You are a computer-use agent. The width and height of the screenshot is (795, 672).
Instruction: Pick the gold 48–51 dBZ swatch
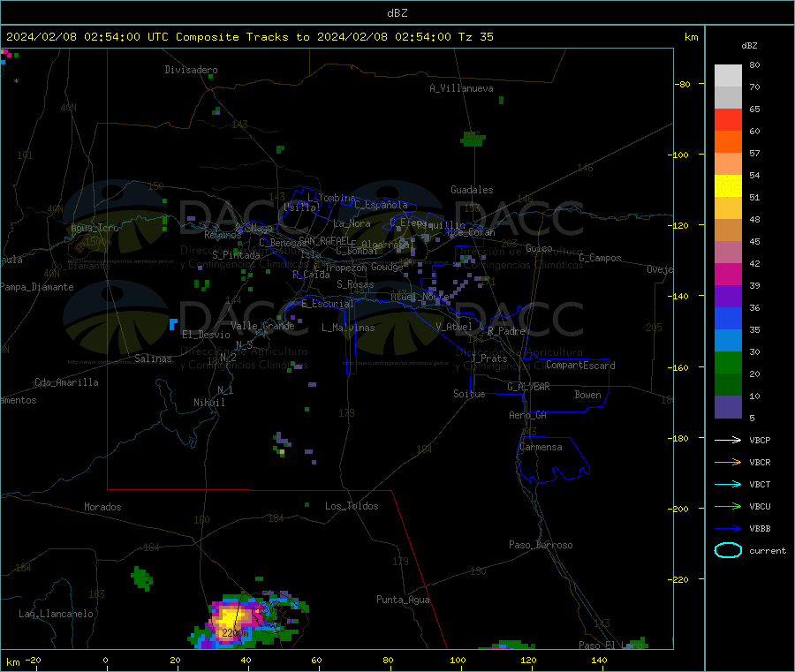pos(728,208)
